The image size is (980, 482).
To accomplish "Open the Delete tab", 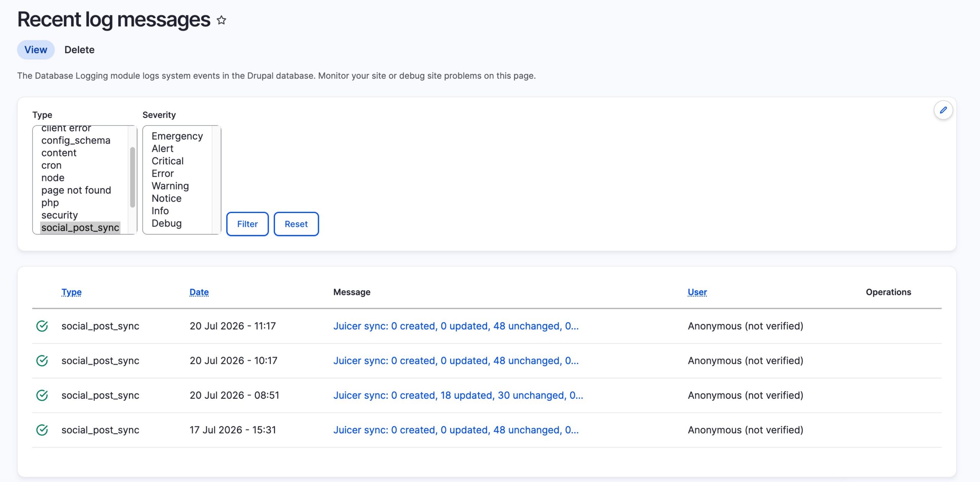I will coord(79,50).
